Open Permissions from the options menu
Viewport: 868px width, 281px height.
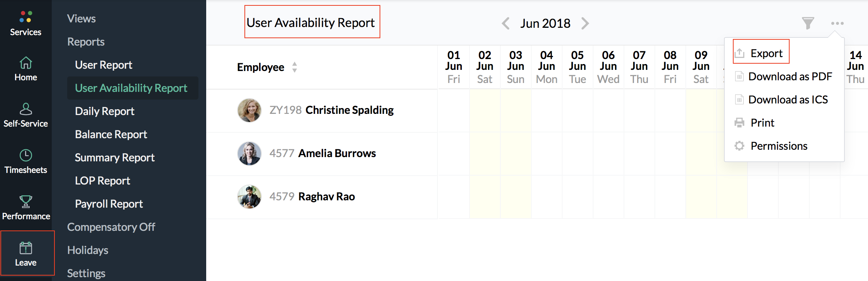(x=779, y=146)
